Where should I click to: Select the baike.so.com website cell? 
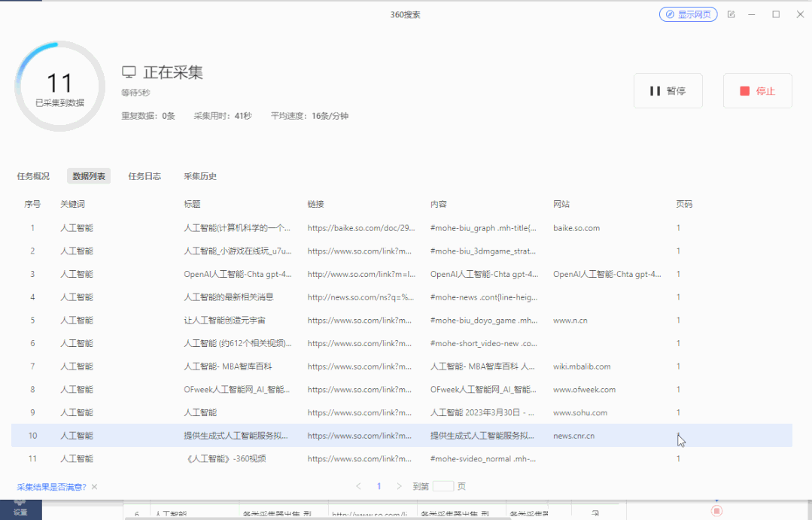576,228
